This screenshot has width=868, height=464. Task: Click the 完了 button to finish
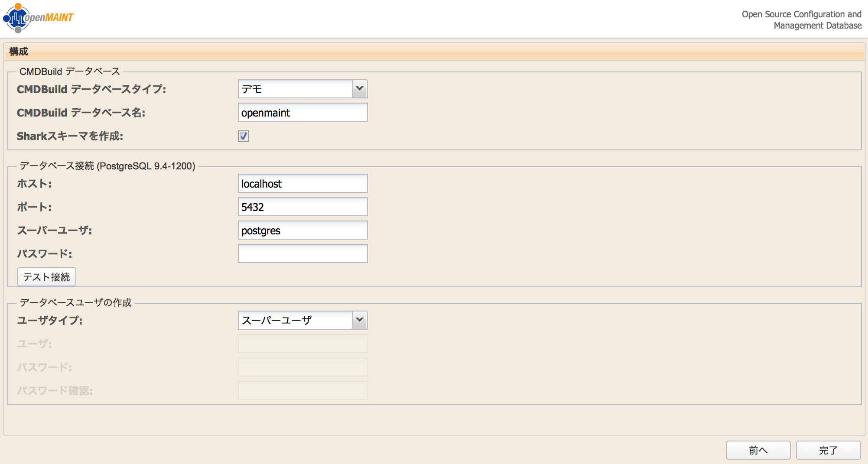click(828, 450)
